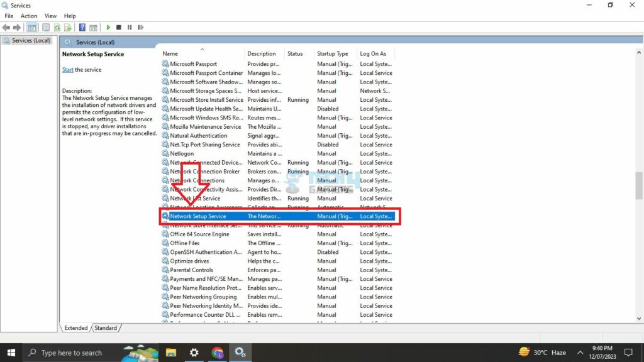The width and height of the screenshot is (644, 362).
Task: Sort services by the Name column header
Action: click(201, 54)
